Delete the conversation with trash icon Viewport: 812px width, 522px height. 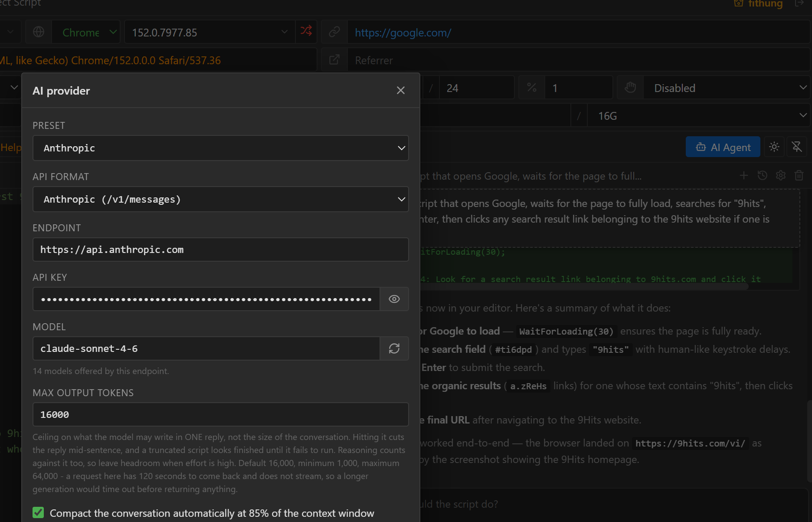pos(799,175)
